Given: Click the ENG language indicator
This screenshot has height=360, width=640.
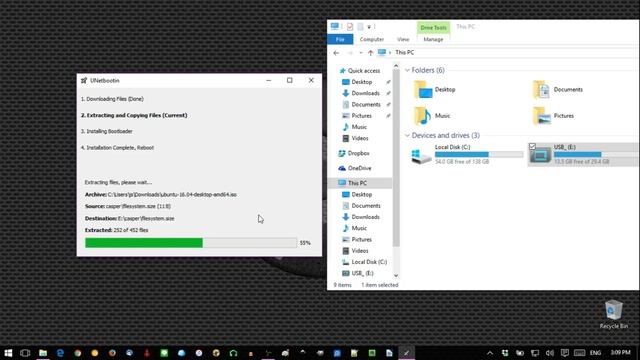Looking at the screenshot, I should (596, 353).
